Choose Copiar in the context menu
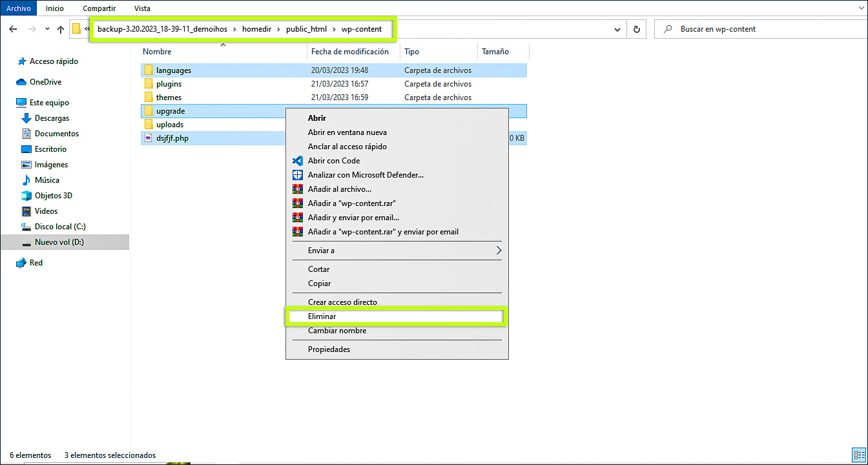868x465 pixels. coord(397,284)
